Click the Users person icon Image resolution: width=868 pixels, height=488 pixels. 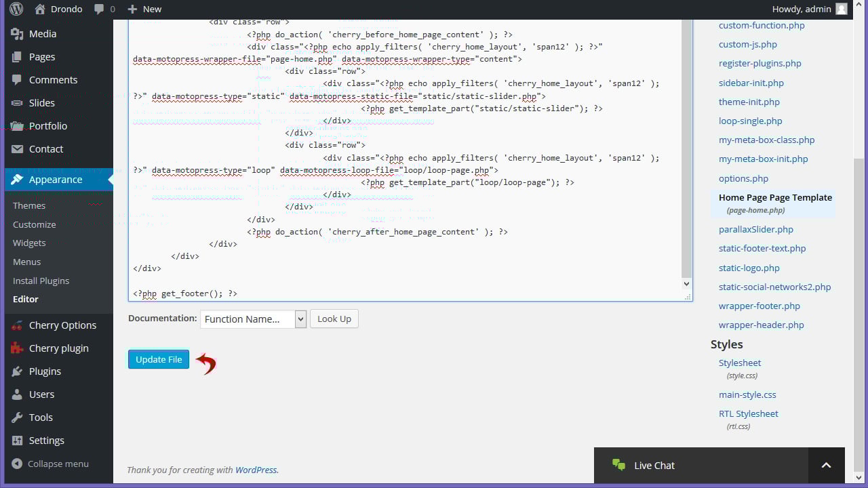[x=17, y=394]
